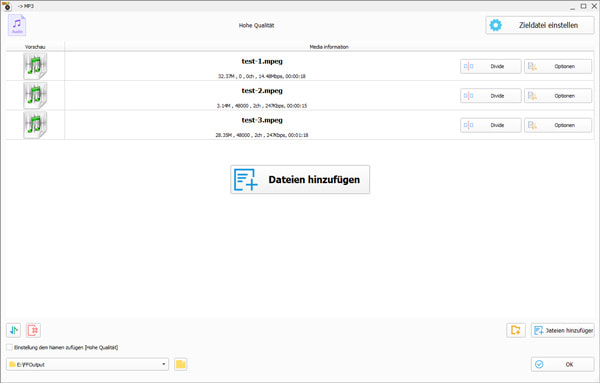Click Divide for test-1.mpeg
This screenshot has height=383, width=600.
491,66
